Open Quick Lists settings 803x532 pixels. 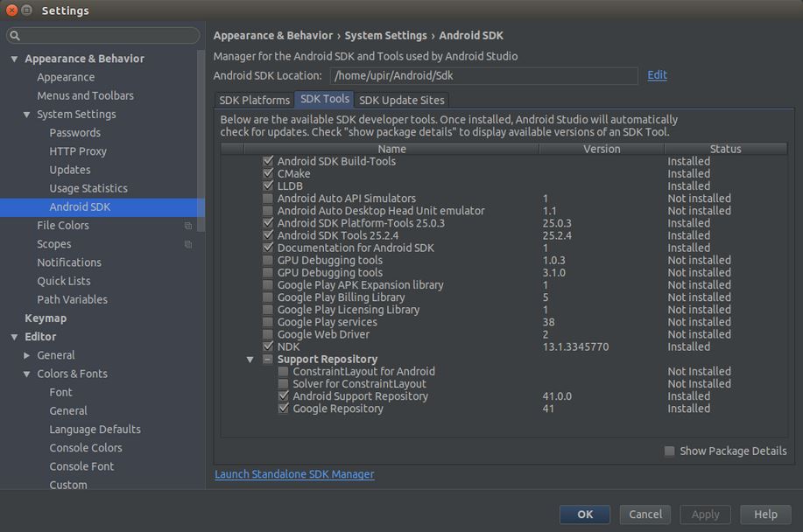tap(64, 281)
